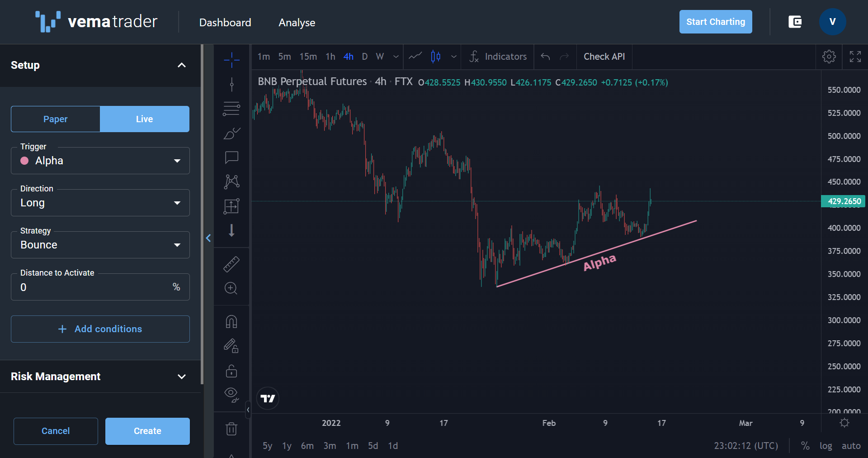The height and width of the screenshot is (458, 868).
Task: Toggle stay in drawing mode
Action: (231, 346)
